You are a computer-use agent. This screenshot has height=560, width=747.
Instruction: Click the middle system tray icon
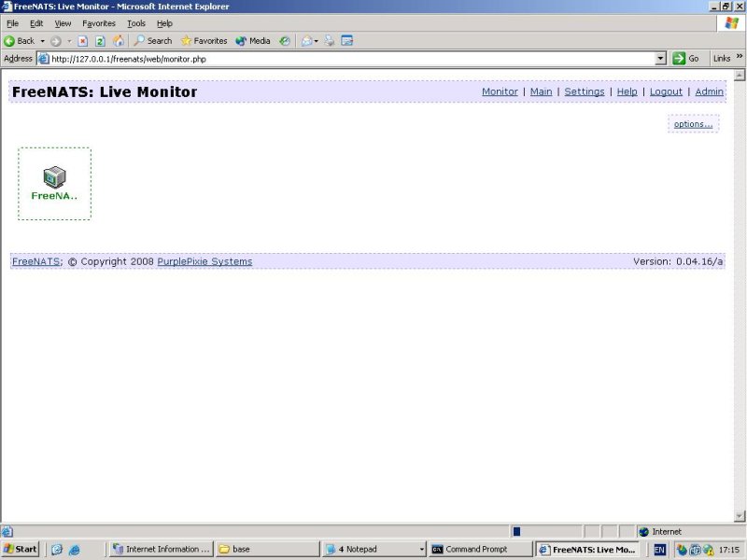point(695,550)
